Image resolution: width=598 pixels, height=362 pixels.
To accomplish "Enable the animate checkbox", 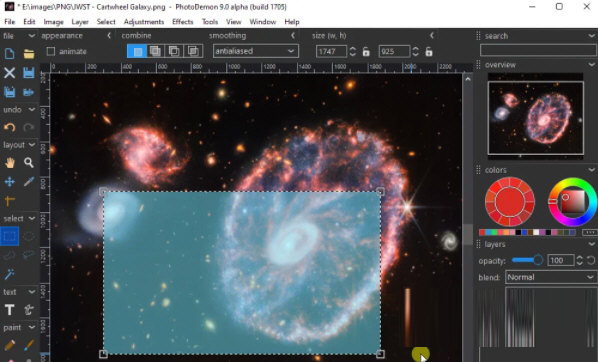I will (x=51, y=51).
